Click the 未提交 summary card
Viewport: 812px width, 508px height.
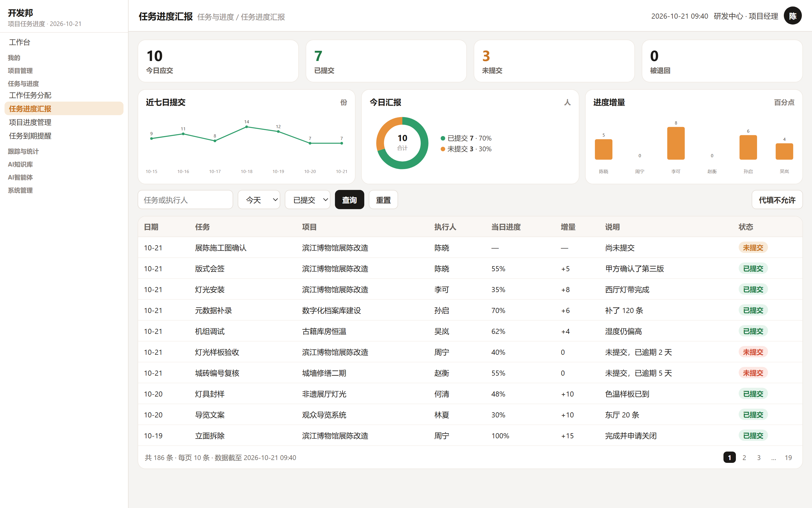pos(554,61)
